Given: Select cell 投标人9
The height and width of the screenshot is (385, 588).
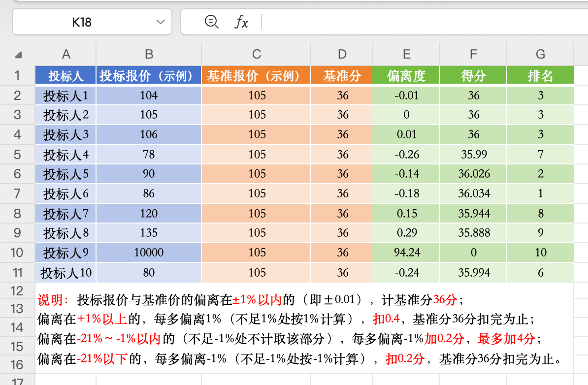Looking at the screenshot, I should 66,252.
